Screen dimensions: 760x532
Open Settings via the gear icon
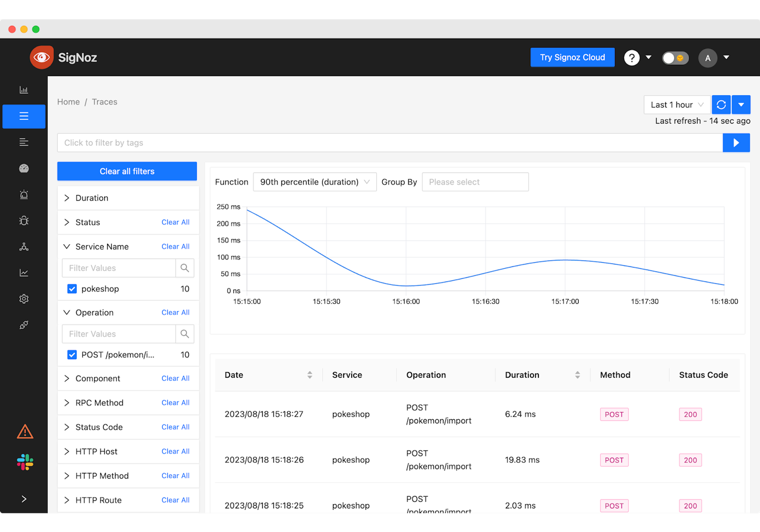(24, 299)
